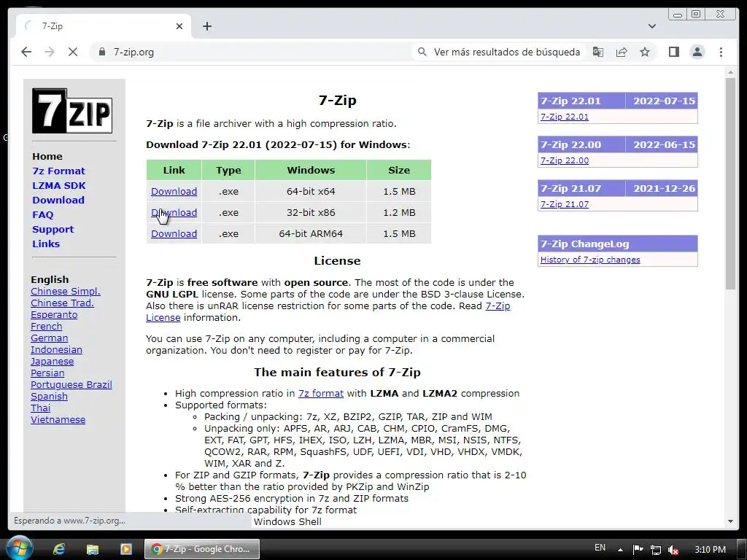Open Chrome's three-dot menu
The height and width of the screenshot is (560, 747).
click(721, 52)
